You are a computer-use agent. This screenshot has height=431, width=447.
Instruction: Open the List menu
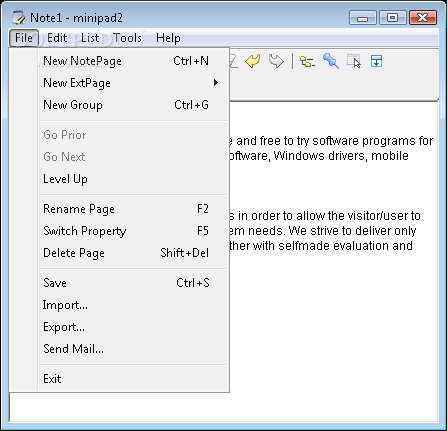pyautogui.click(x=90, y=38)
